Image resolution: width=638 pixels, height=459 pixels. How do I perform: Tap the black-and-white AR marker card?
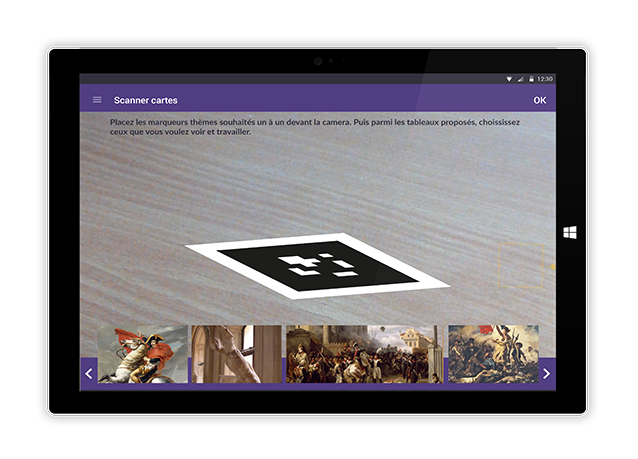(x=317, y=265)
